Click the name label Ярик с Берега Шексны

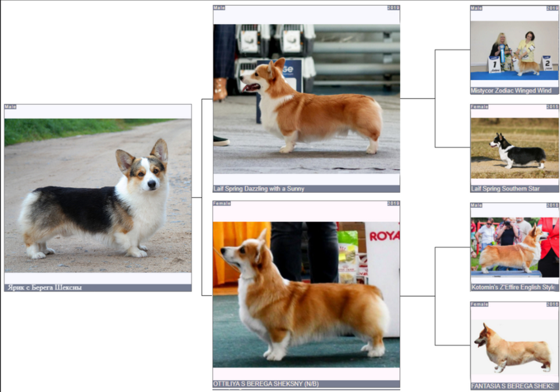pyautogui.click(x=44, y=287)
